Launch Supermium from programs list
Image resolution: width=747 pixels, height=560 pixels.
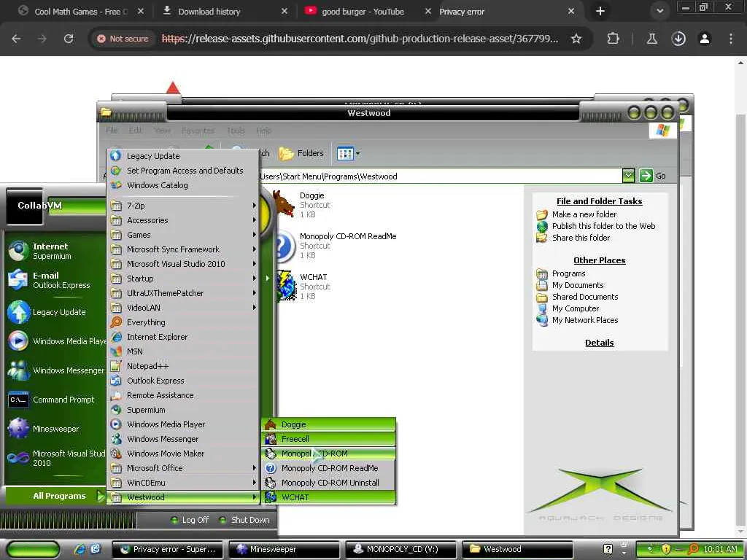point(183,410)
